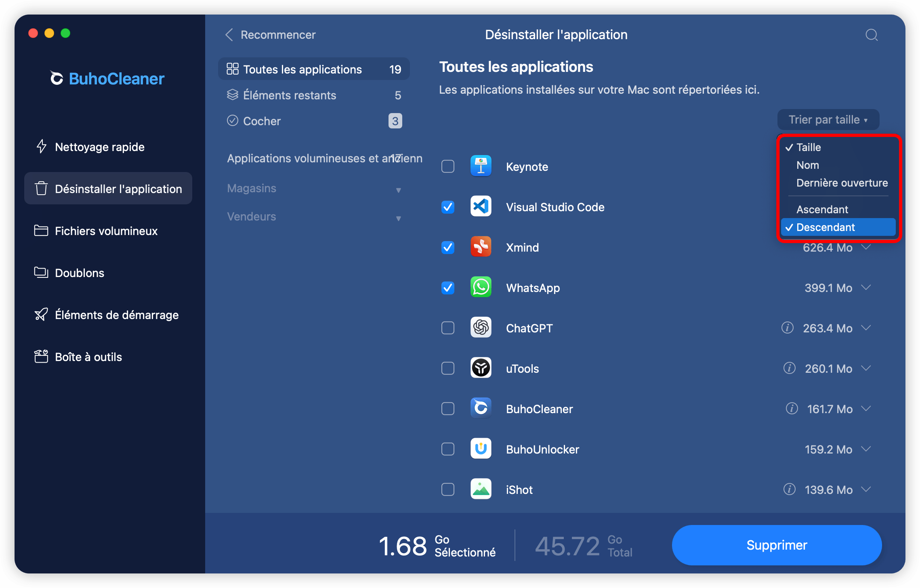
Task: Click the iShot app icon
Action: 481,489
